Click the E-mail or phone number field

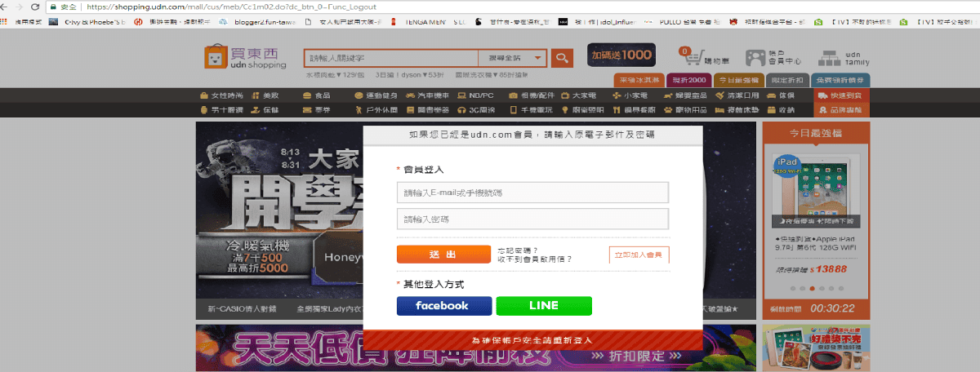point(532,193)
